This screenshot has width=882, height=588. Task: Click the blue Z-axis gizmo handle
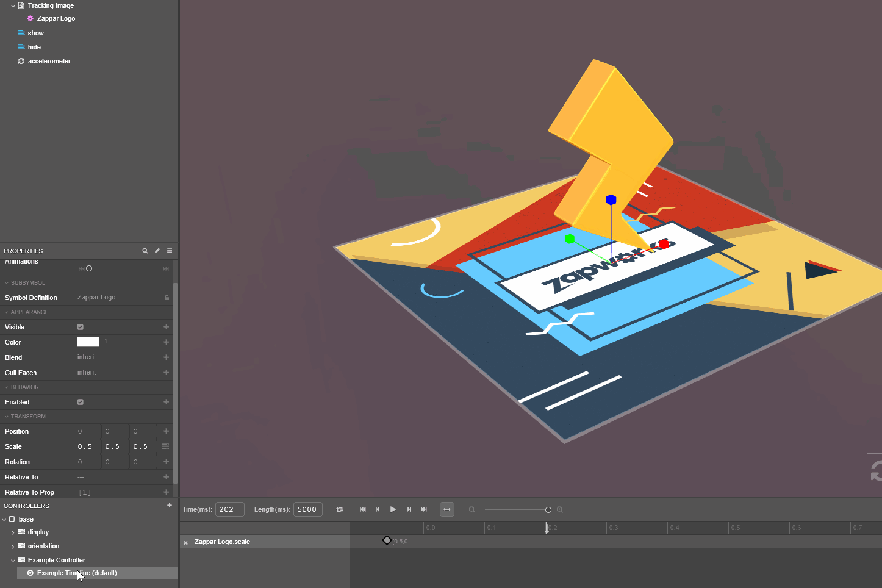[611, 199]
